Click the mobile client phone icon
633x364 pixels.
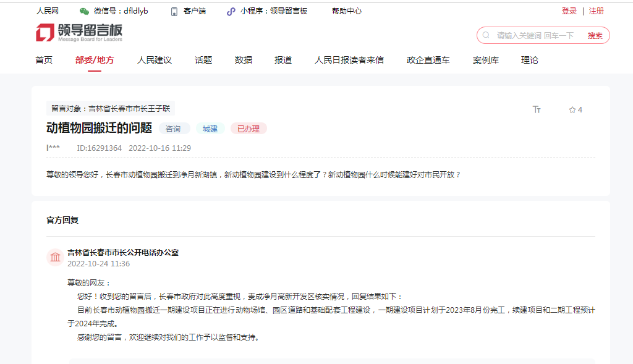click(174, 11)
